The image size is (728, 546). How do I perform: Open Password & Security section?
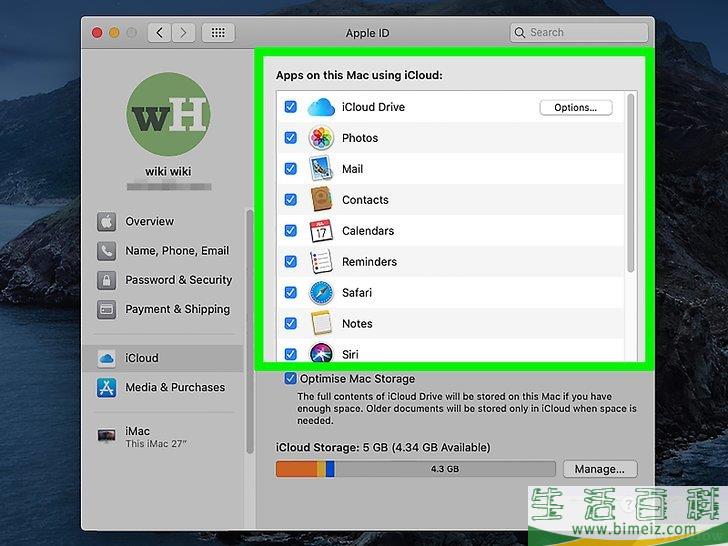click(x=163, y=280)
